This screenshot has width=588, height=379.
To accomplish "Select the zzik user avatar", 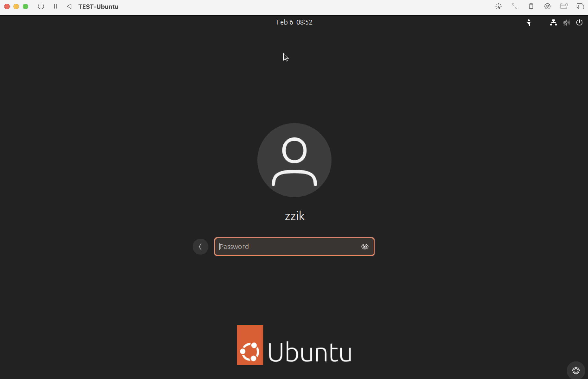I will pos(294,159).
